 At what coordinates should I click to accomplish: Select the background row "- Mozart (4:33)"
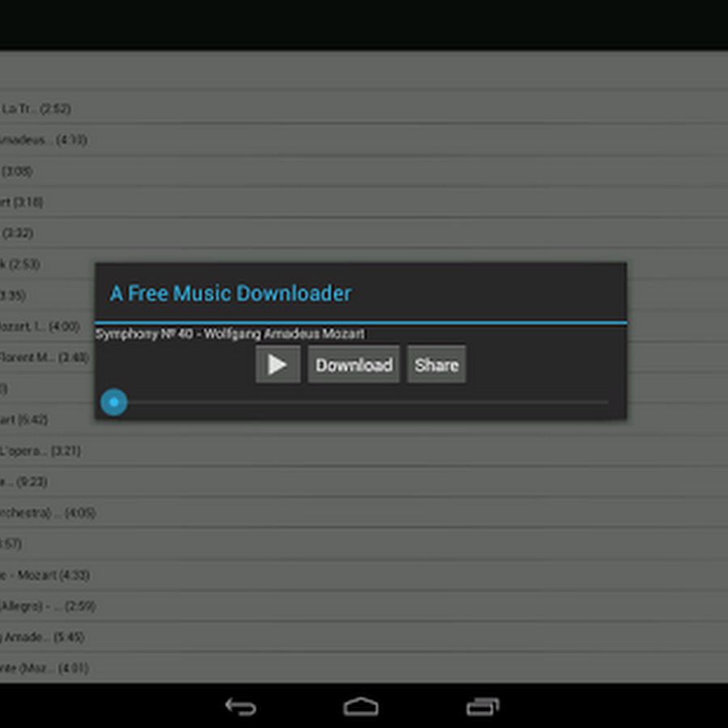pos(364,575)
